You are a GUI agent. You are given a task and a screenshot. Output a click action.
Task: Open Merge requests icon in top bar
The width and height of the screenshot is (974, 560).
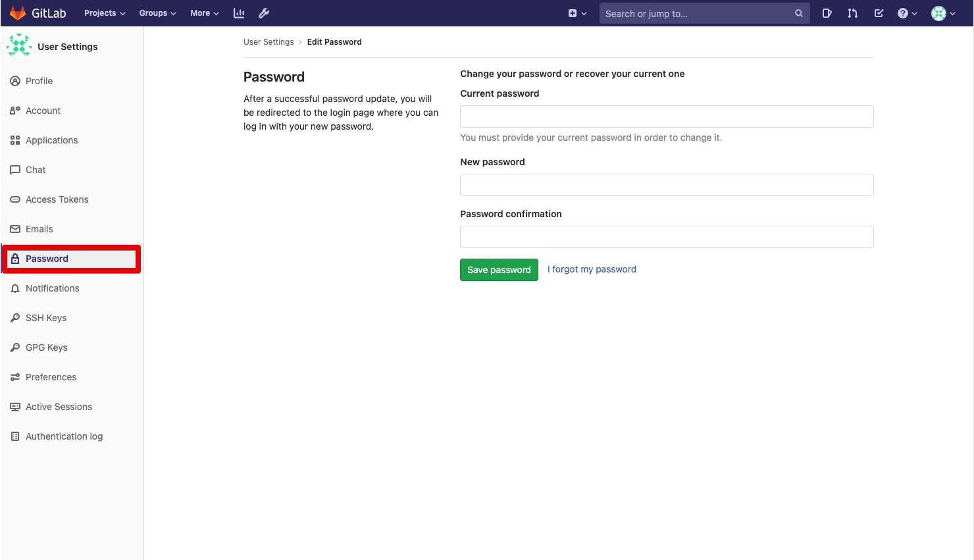pyautogui.click(x=853, y=13)
